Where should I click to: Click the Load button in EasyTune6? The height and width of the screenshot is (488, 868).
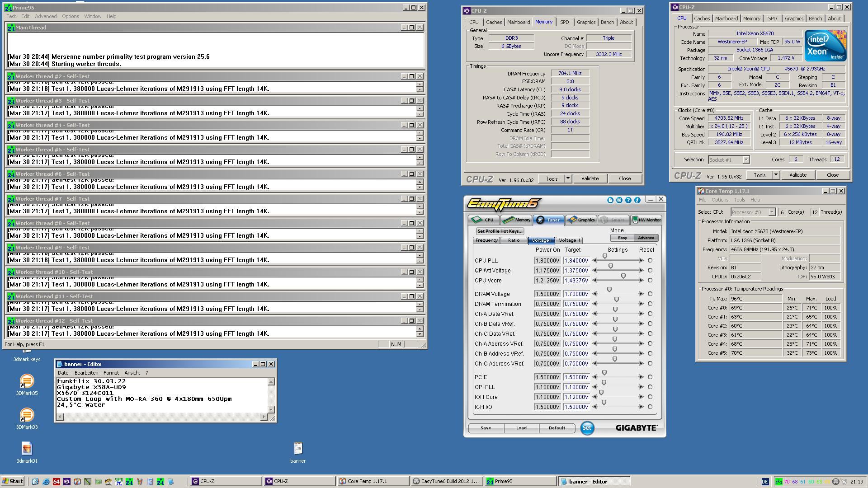point(521,428)
